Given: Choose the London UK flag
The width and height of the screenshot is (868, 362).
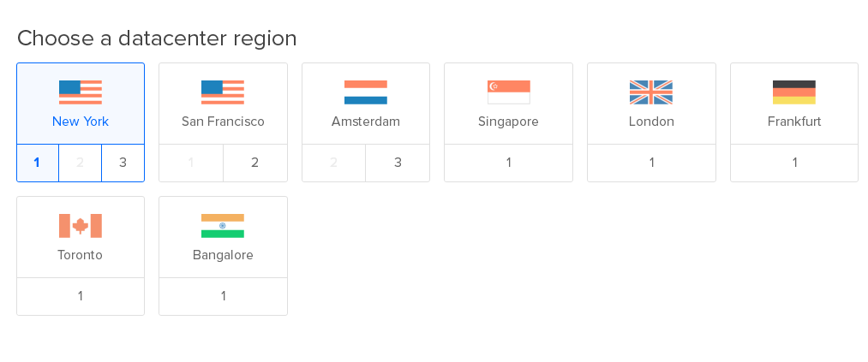Looking at the screenshot, I should [651, 92].
